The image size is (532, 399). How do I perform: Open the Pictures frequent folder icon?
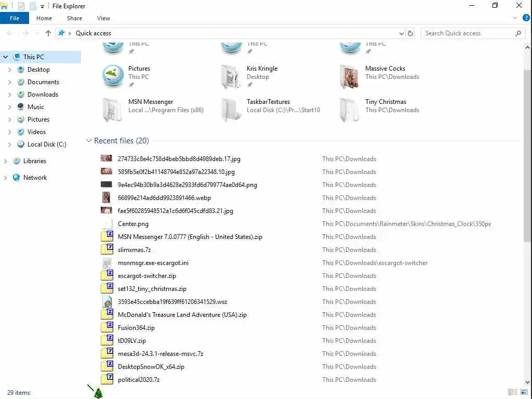tap(113, 76)
